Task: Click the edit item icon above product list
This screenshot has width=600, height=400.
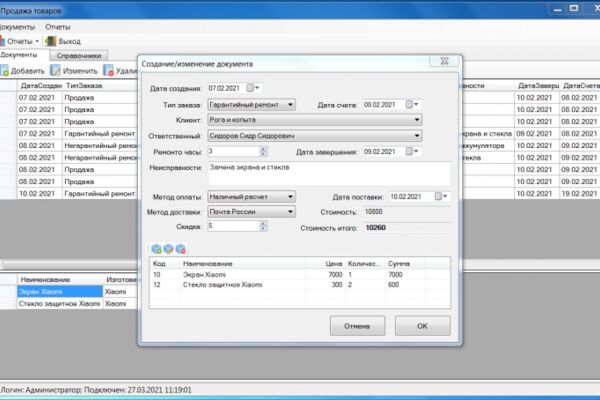Action: (x=168, y=249)
